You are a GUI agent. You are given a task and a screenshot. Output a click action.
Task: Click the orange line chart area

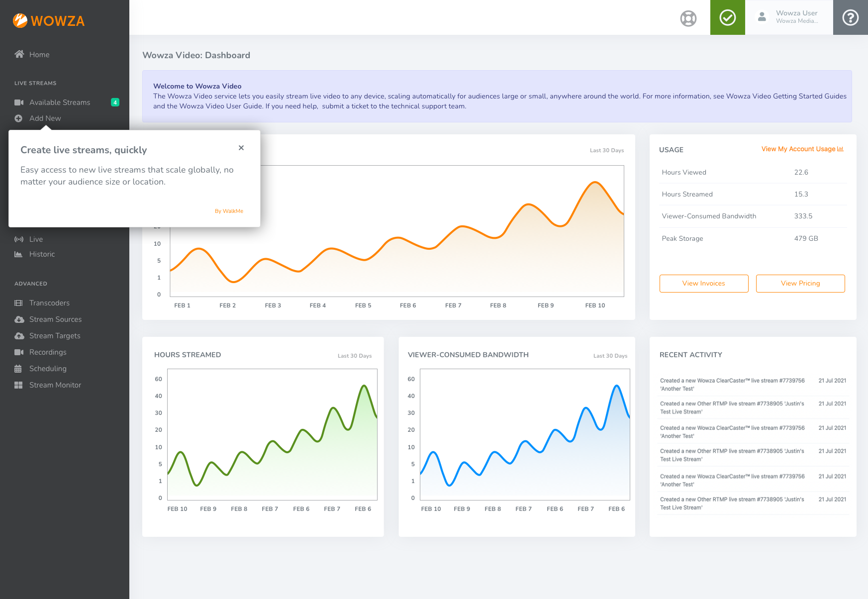[x=397, y=231]
